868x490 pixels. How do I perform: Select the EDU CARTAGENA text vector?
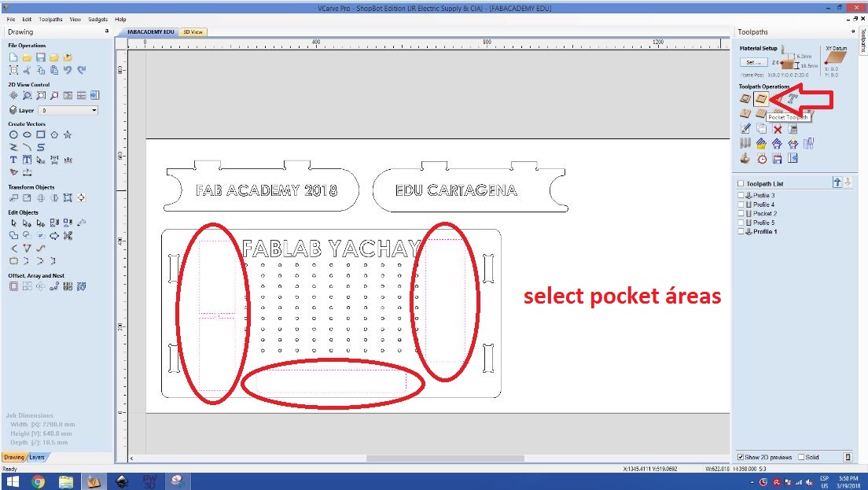[x=456, y=190]
